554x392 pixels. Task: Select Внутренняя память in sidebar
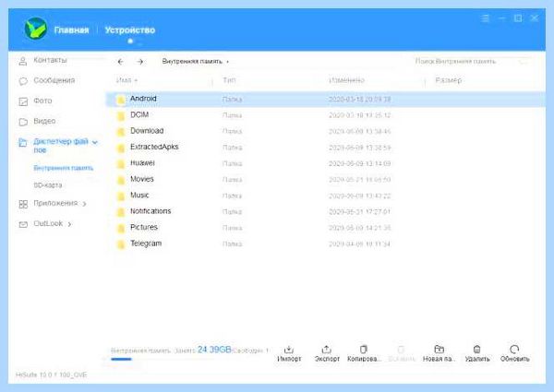pos(63,168)
